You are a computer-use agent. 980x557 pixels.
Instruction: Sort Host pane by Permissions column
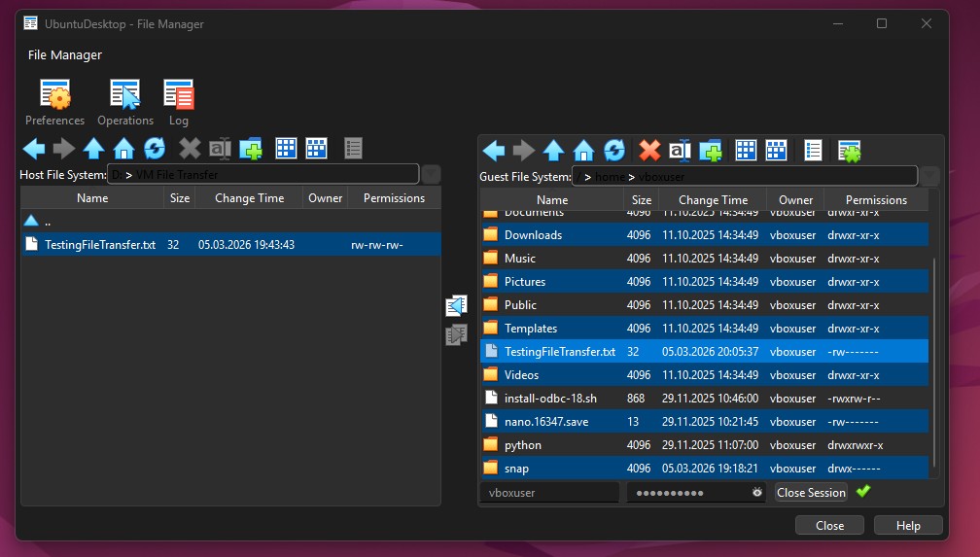tap(394, 198)
